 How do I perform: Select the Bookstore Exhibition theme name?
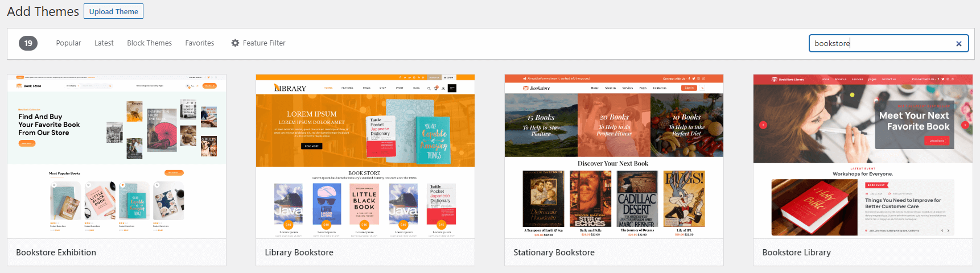tap(56, 253)
